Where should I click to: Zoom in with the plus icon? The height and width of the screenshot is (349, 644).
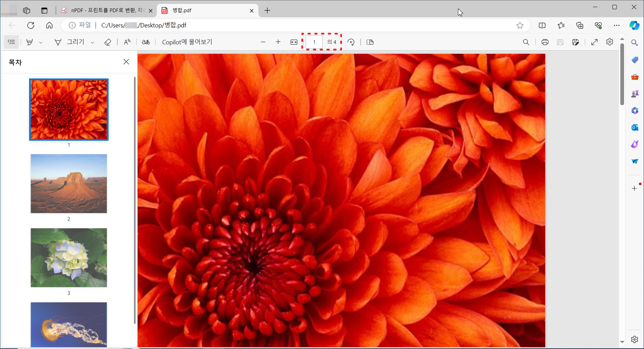tap(278, 42)
